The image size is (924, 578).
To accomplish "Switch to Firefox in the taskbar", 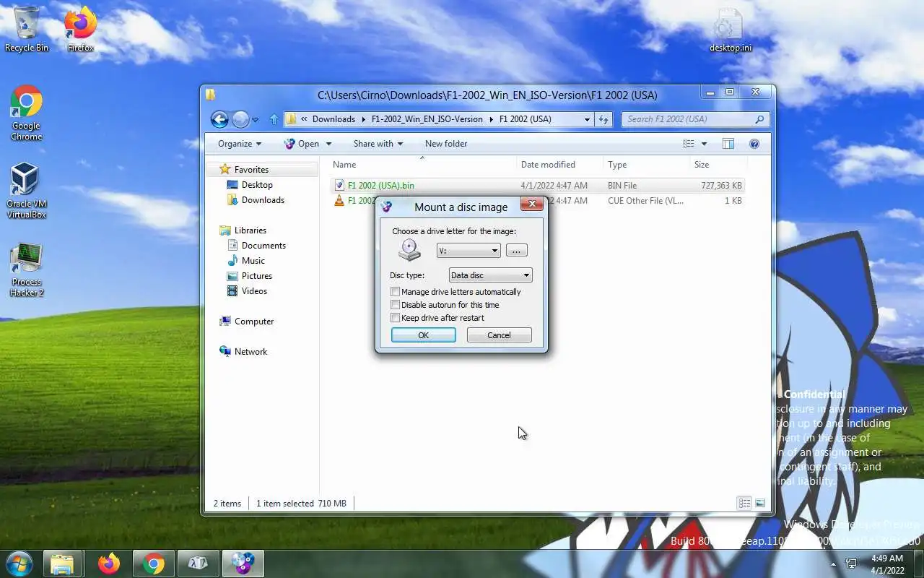I will 109,564.
